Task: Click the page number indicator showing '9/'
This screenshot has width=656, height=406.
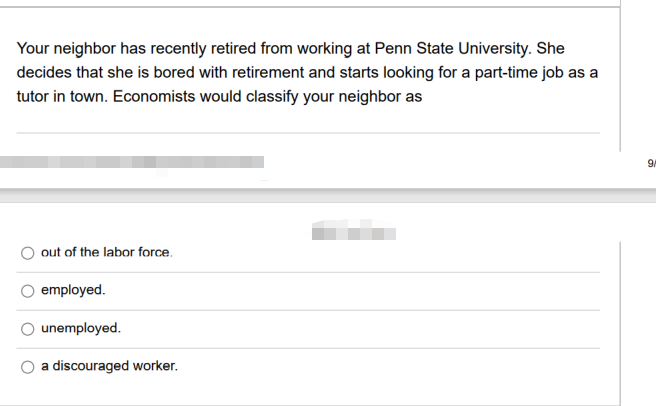Action: (651, 161)
